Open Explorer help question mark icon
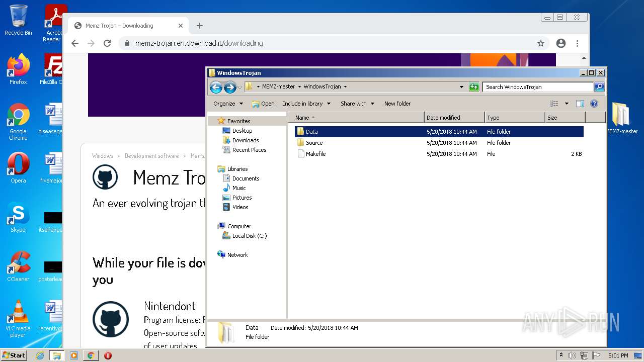This screenshot has height=362, width=644. click(x=594, y=104)
